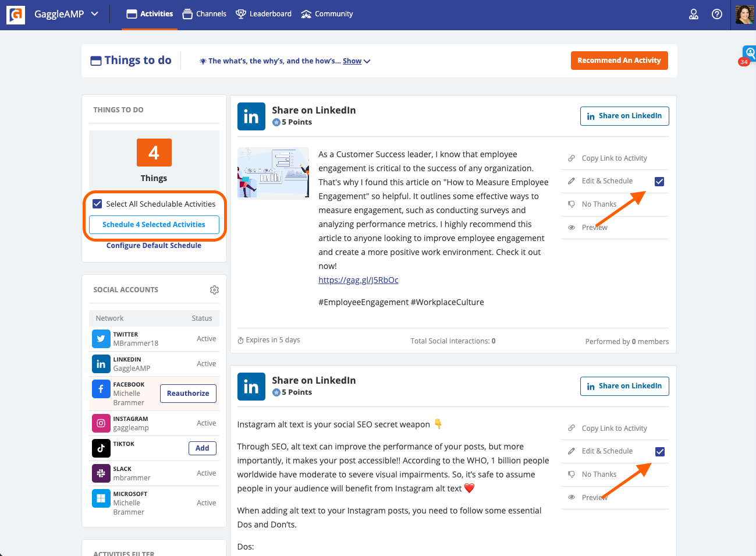Open the help question mark icon
This screenshot has width=756, height=556.
[x=717, y=14]
